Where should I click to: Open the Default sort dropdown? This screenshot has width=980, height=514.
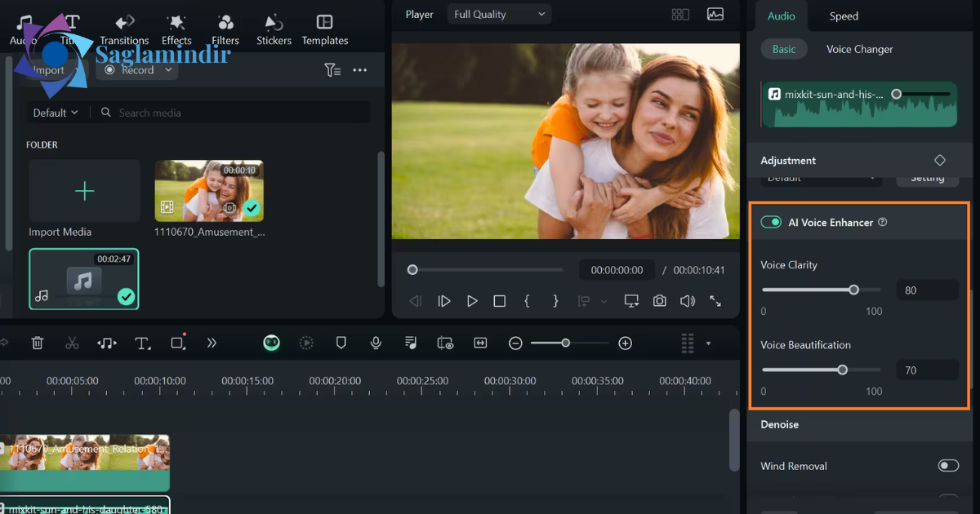coord(56,113)
